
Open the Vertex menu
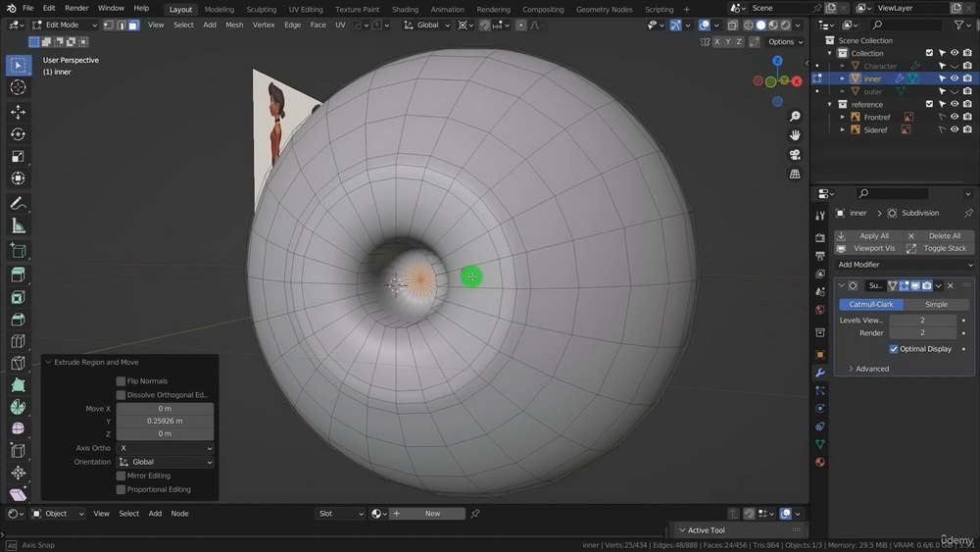click(x=263, y=25)
